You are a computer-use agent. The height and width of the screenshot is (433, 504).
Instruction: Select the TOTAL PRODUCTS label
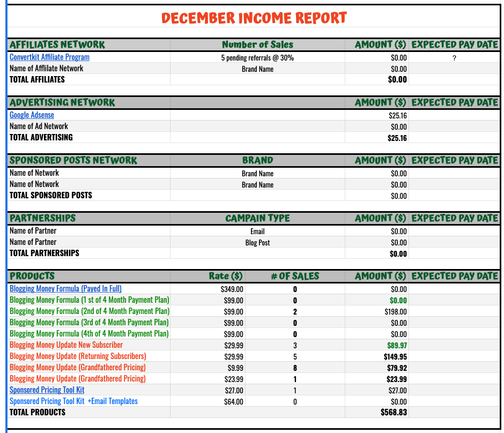(x=38, y=412)
